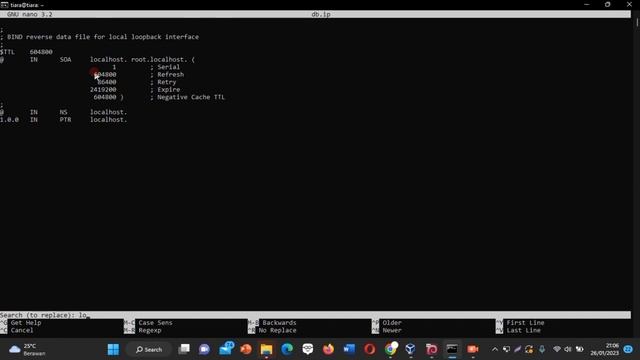Click the $TTL 604800 line

click(26, 52)
